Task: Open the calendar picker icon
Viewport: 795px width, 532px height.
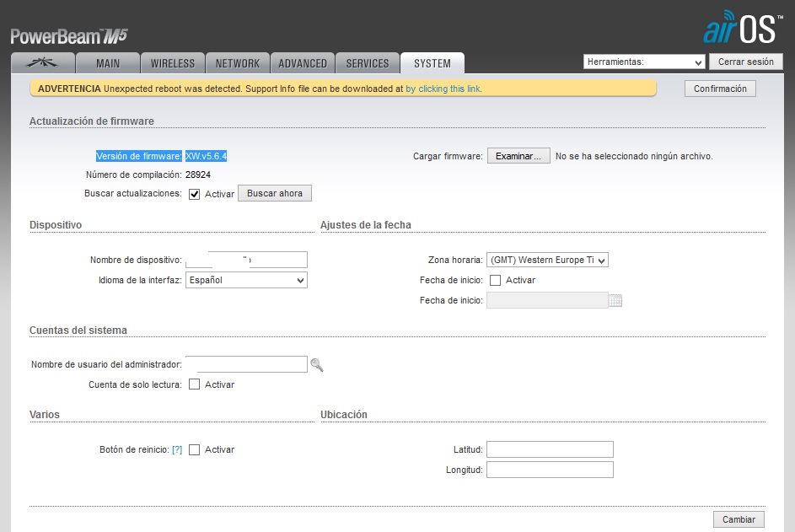Action: pos(615,301)
